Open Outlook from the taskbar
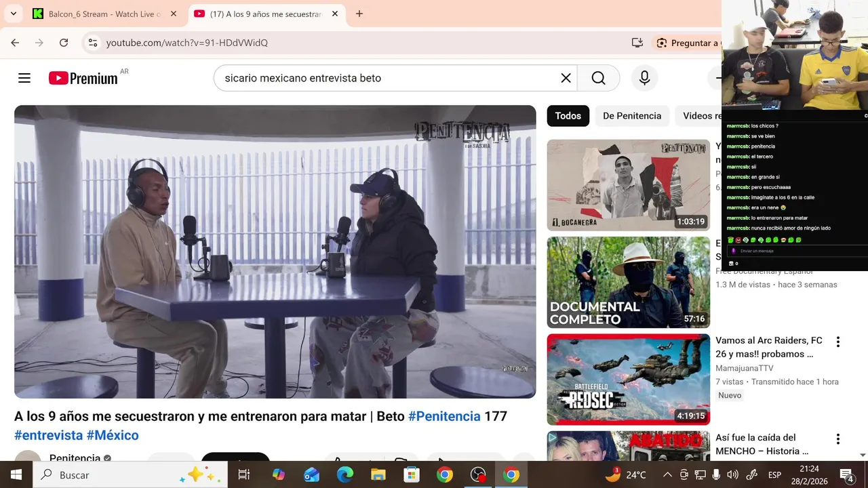The width and height of the screenshot is (868, 488). click(312, 475)
